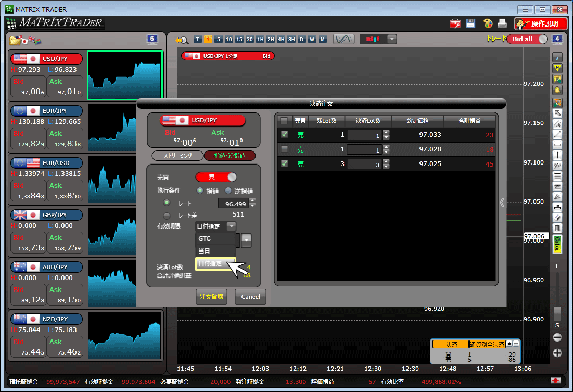Select the 指値 radio button
Screen dimensions: 573x392
tap(200, 191)
